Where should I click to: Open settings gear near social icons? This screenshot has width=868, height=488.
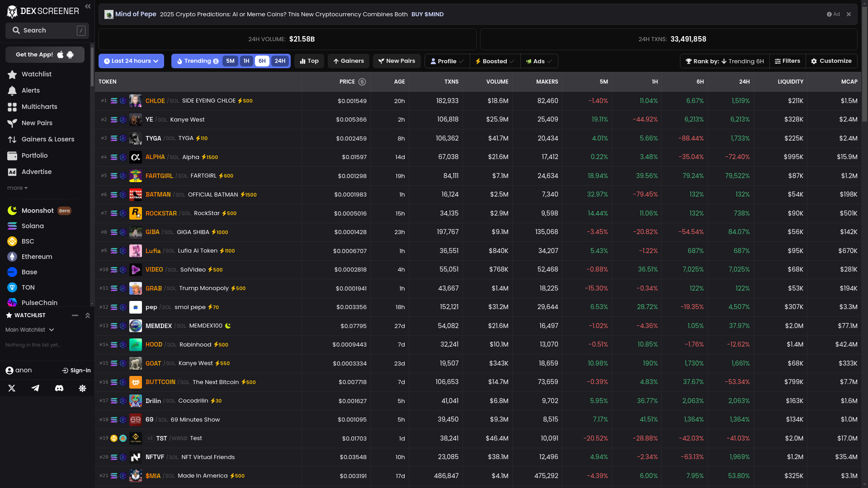pyautogui.click(x=82, y=388)
